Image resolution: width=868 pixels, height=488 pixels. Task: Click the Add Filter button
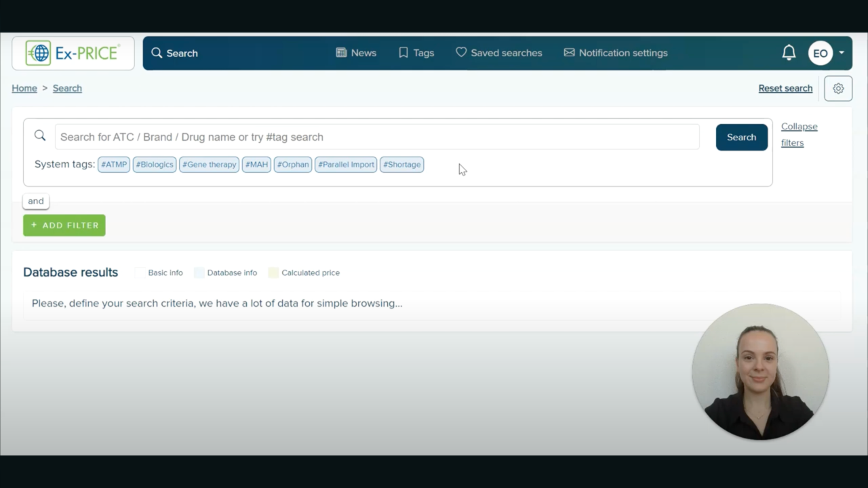(x=64, y=225)
